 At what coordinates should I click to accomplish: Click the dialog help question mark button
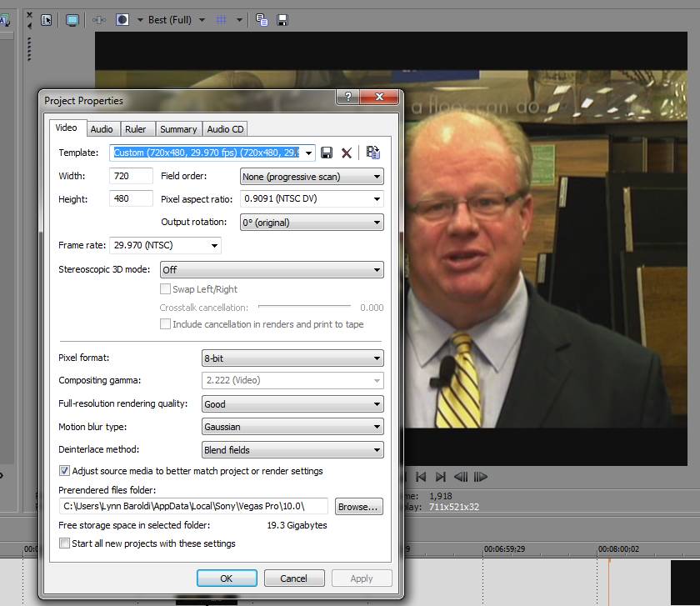coord(348,97)
